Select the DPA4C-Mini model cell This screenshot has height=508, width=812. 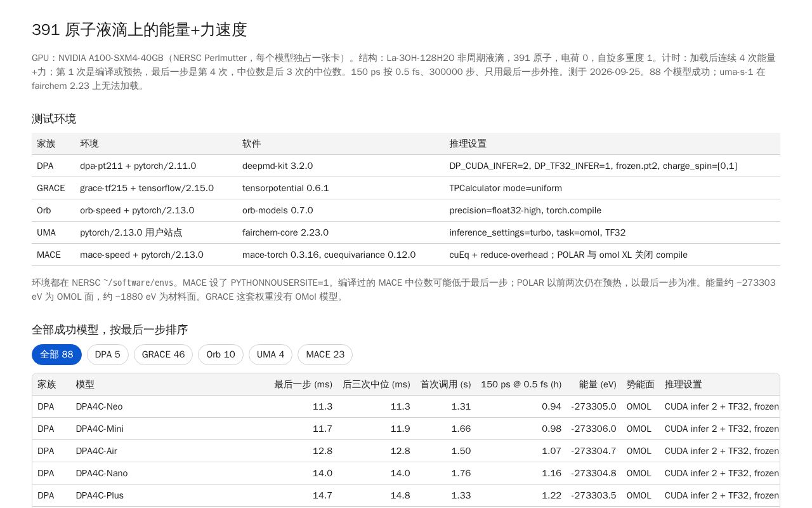point(100,429)
